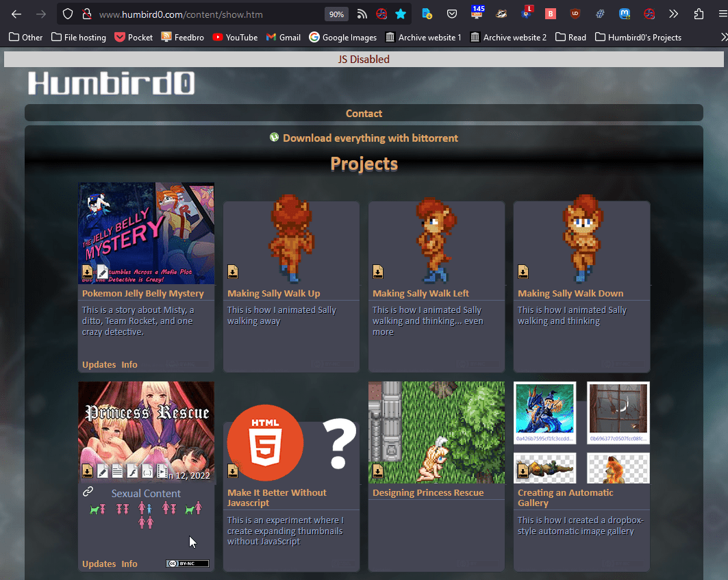Screen dimensions: 728x580
Task: Click download icon on Making Sally Walk Up
Action: point(233,272)
